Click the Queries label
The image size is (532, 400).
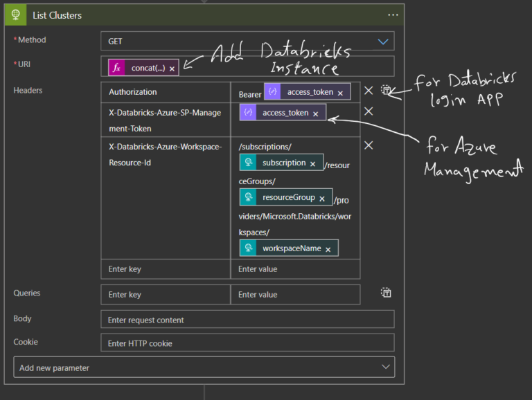[27, 293]
